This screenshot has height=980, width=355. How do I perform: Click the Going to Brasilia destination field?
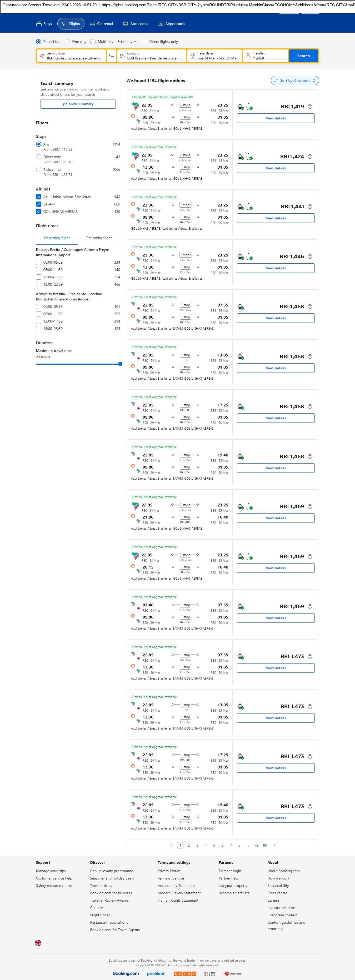click(152, 56)
